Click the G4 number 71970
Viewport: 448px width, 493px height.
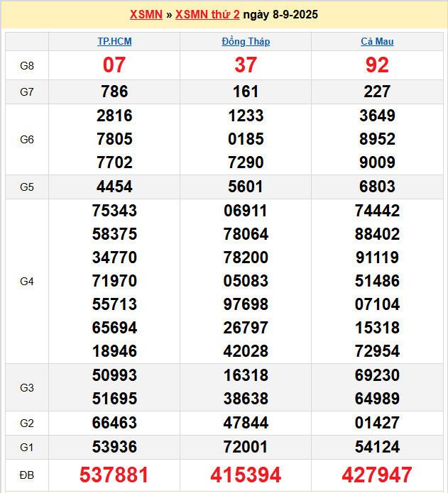(114, 281)
